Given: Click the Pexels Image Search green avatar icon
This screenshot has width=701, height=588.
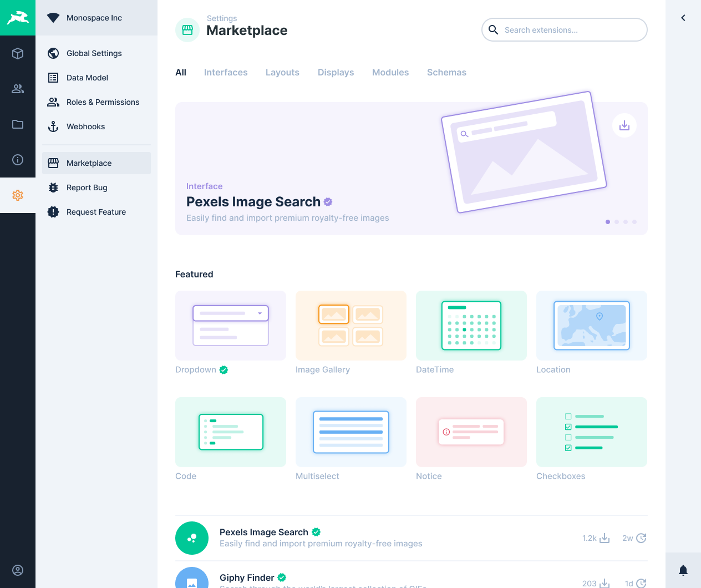Looking at the screenshot, I should coord(192,538).
